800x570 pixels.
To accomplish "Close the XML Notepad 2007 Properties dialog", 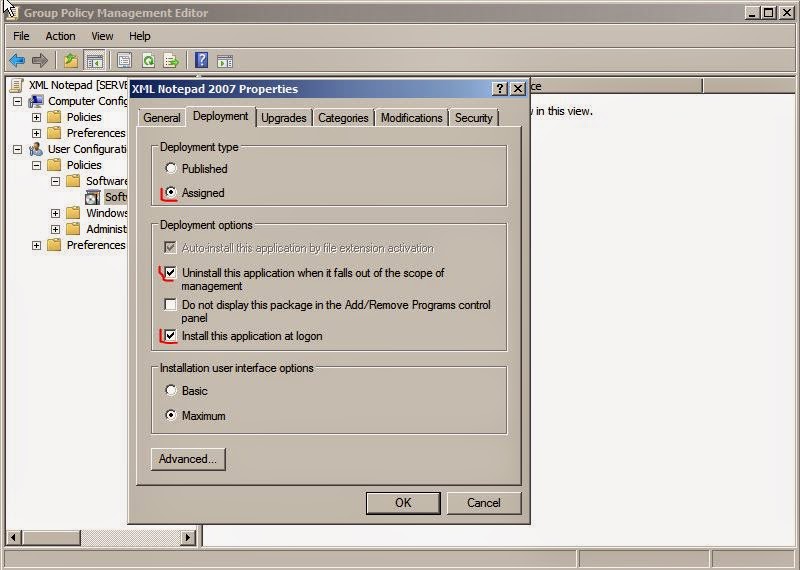I will [518, 88].
